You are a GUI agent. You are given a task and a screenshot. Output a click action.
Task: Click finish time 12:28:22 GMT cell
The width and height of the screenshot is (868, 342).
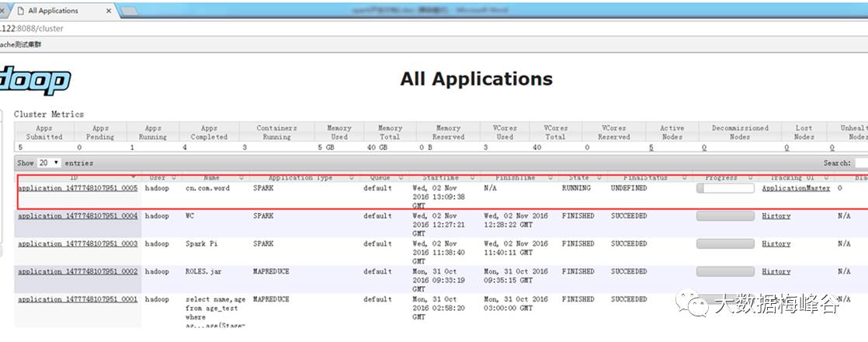[516, 221]
